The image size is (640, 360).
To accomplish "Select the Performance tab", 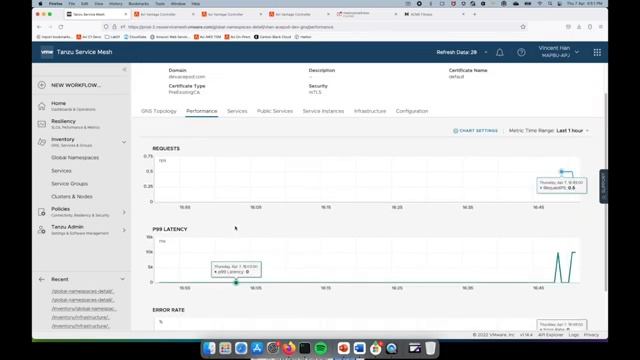I will pyautogui.click(x=202, y=111).
